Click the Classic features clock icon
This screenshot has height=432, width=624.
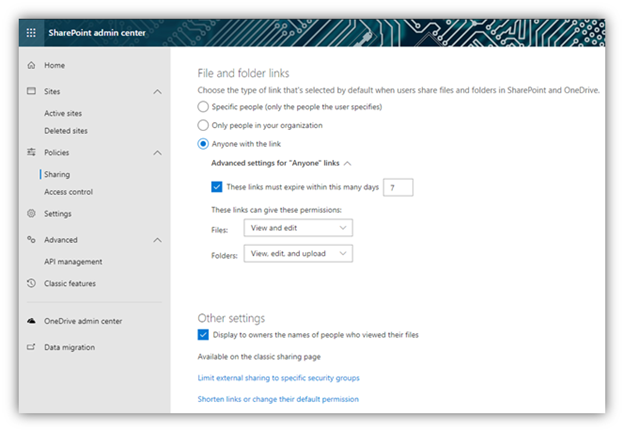[x=31, y=283]
